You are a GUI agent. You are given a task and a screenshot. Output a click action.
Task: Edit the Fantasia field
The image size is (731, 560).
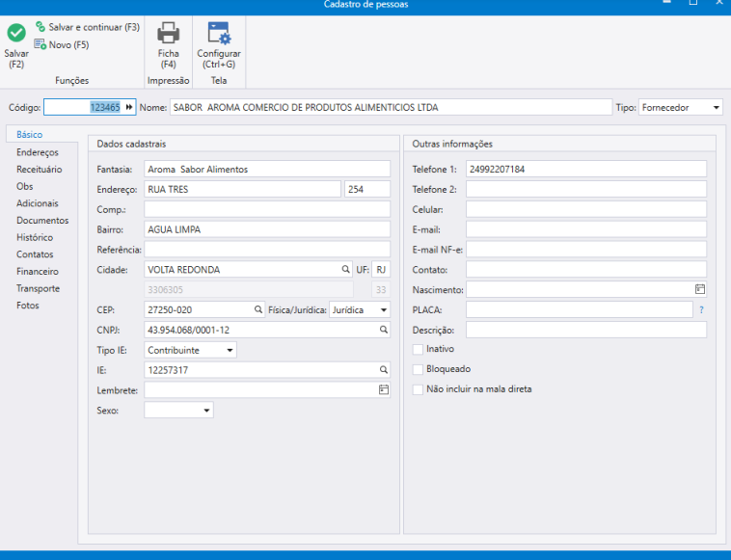pos(267,169)
